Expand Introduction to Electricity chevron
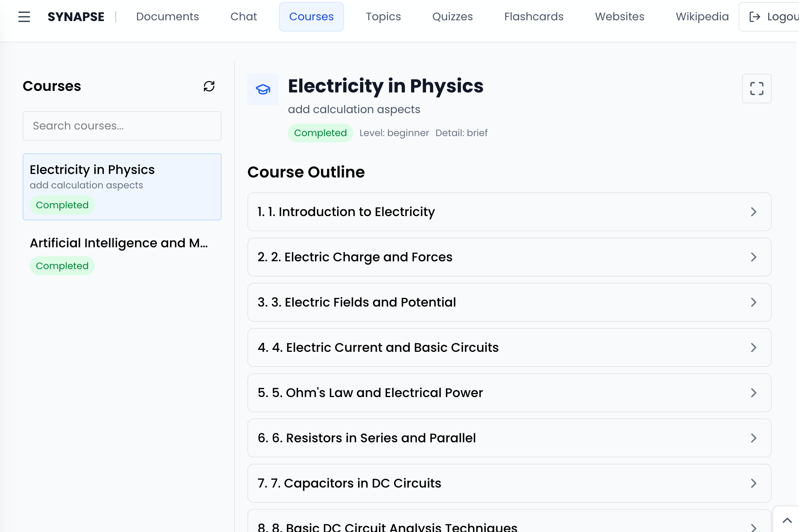Screen dimensions: 799x532 (753, 212)
